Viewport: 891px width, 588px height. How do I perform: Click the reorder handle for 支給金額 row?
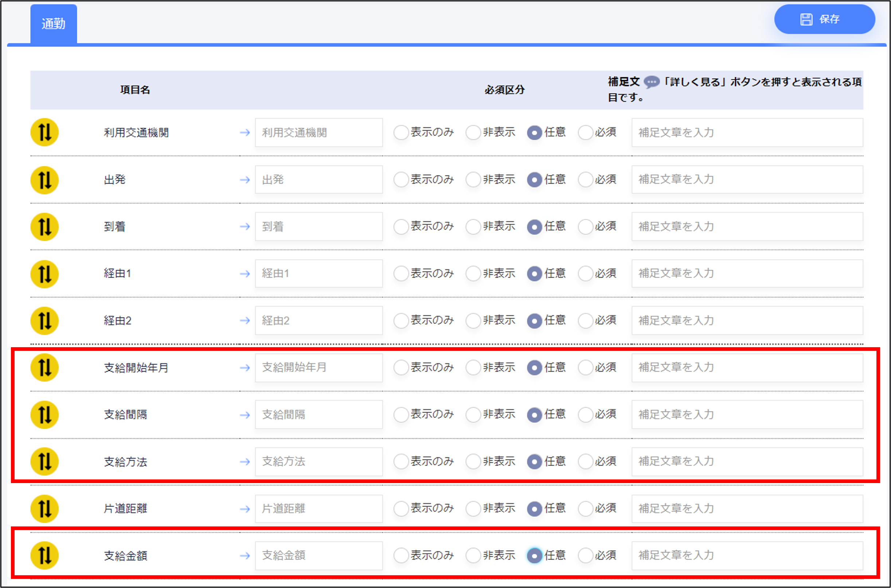[x=44, y=555]
